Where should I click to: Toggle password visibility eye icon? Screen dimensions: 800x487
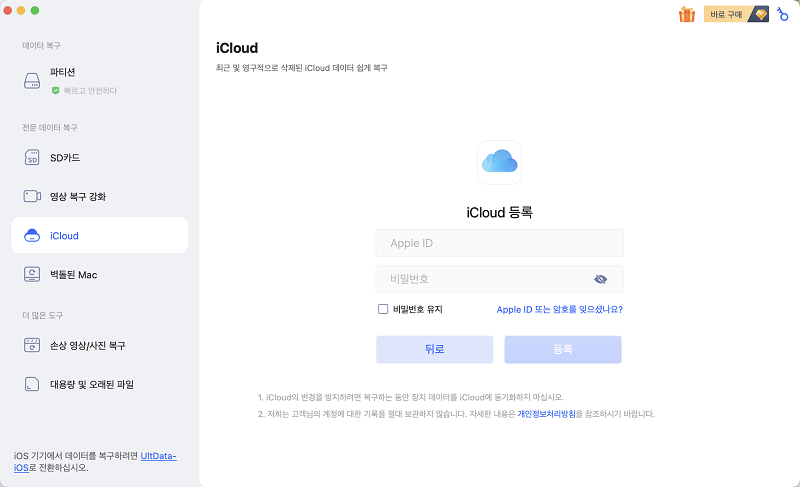(x=601, y=279)
